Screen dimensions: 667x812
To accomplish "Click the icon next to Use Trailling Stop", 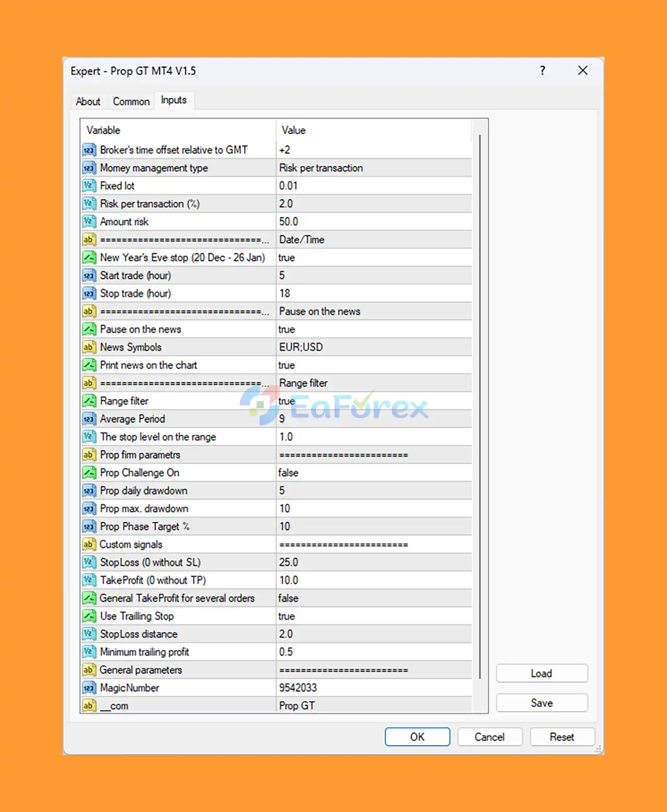I will click(89, 616).
